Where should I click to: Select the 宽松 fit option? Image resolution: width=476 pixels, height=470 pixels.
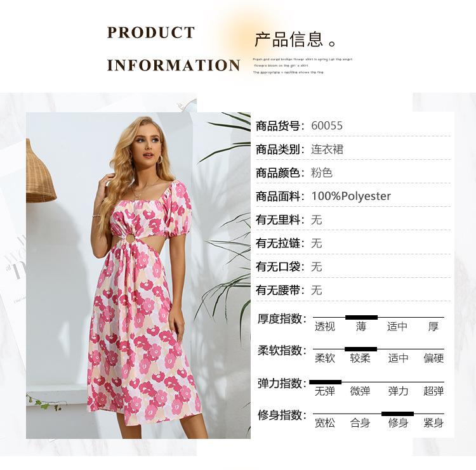pyautogui.click(x=325, y=422)
